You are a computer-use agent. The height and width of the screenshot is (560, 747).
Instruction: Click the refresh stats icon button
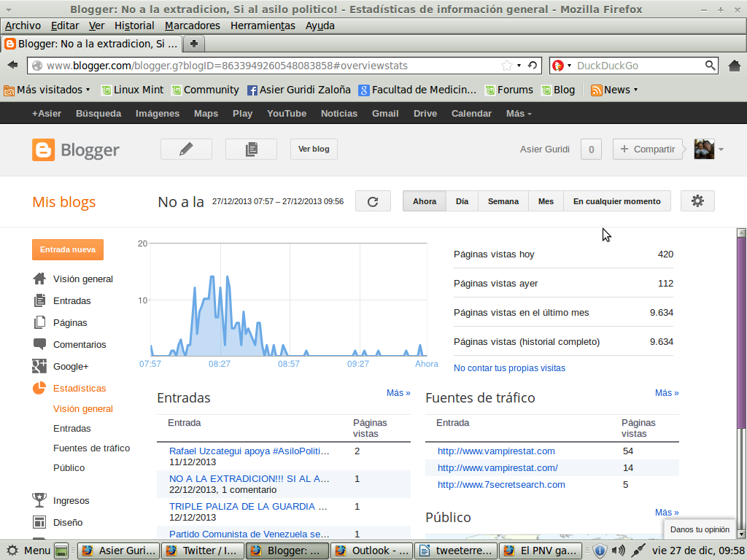[373, 201]
